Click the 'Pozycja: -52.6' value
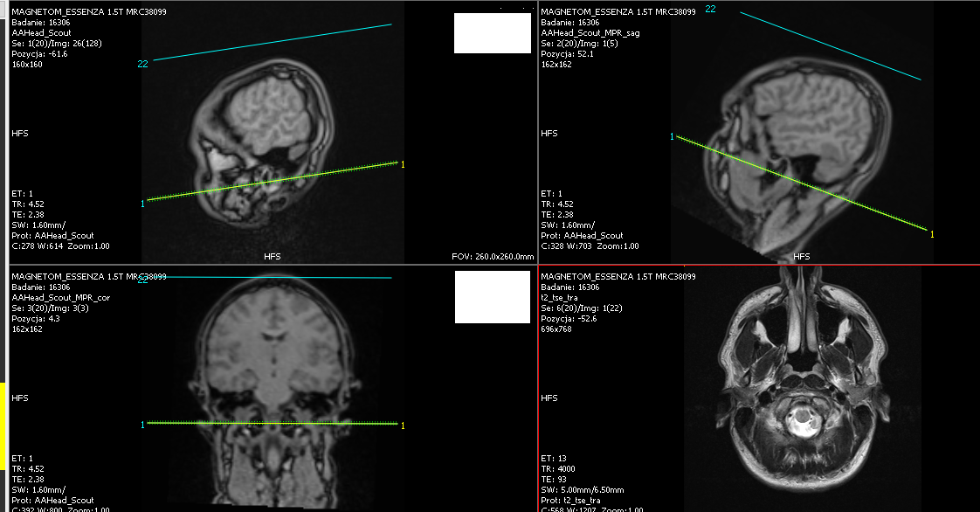The height and width of the screenshot is (512, 980). coord(569,318)
